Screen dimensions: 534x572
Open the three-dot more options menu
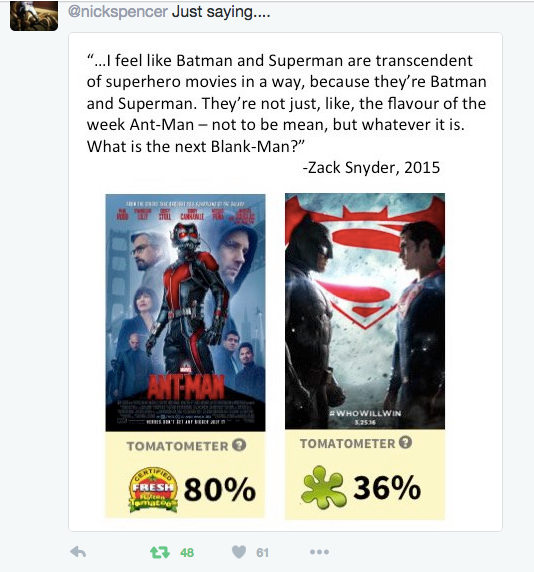click(319, 552)
